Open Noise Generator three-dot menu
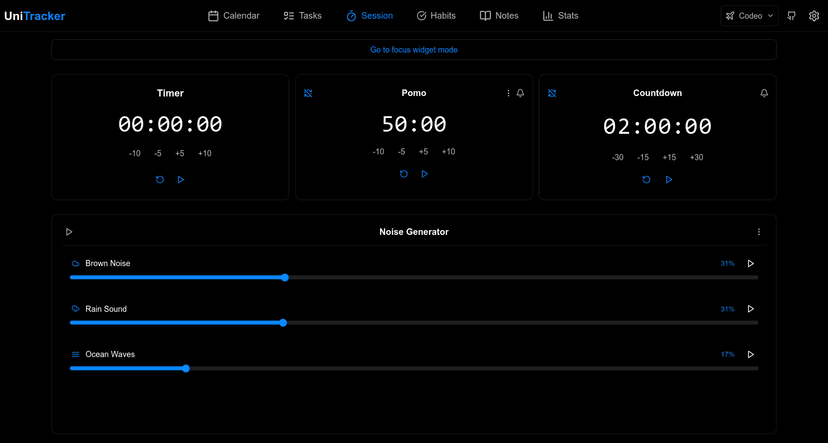This screenshot has width=828, height=443. click(759, 232)
